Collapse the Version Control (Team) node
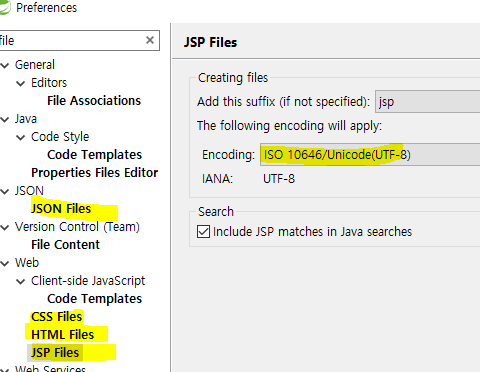Screen dimensions: 480x372 [x=5, y=227]
